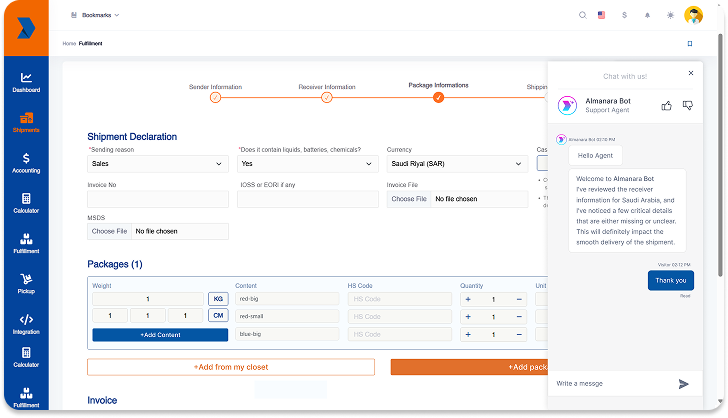728x418 pixels.
Task: Click the notification bell icon
Action: (647, 15)
